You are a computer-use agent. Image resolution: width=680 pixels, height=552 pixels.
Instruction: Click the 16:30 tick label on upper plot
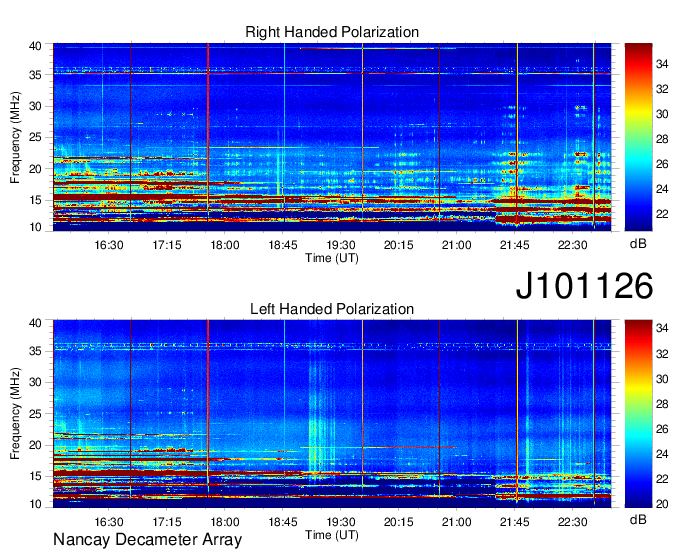tap(109, 245)
